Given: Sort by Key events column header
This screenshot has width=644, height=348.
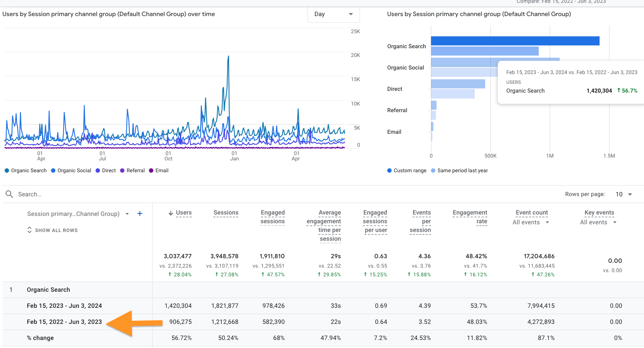Looking at the screenshot, I should pyautogui.click(x=599, y=213).
